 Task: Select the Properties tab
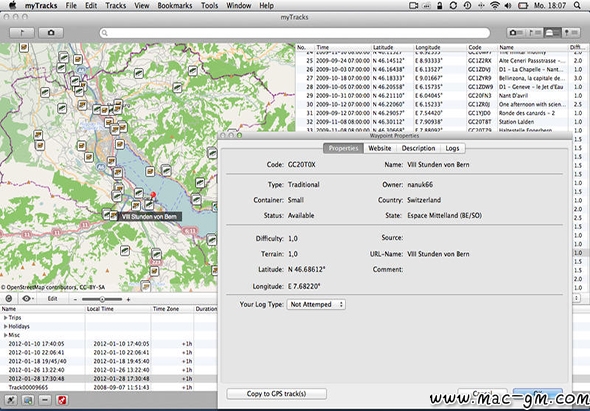click(343, 148)
